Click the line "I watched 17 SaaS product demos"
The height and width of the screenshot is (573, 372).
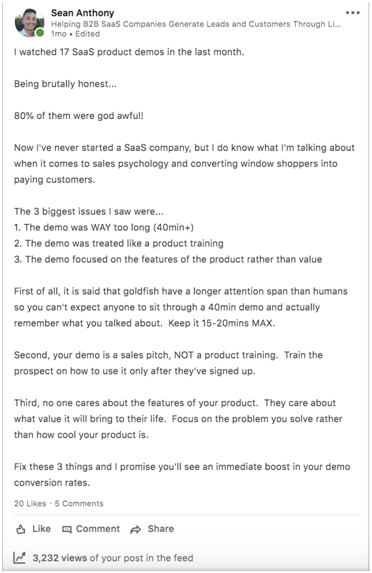(x=129, y=52)
